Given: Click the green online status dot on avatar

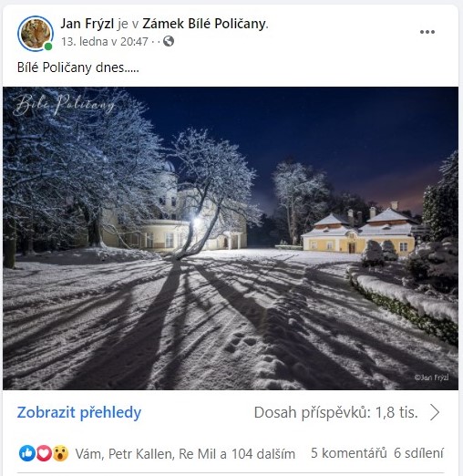Looking at the screenshot, I should coord(48,47).
